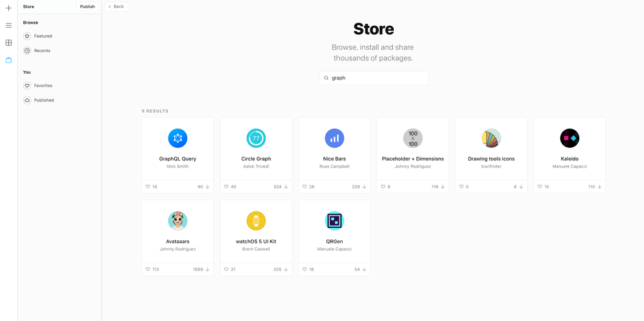Click download arrow on watchOS 5 UI Kit
Viewport: 644px width, 321px height.
tap(286, 269)
